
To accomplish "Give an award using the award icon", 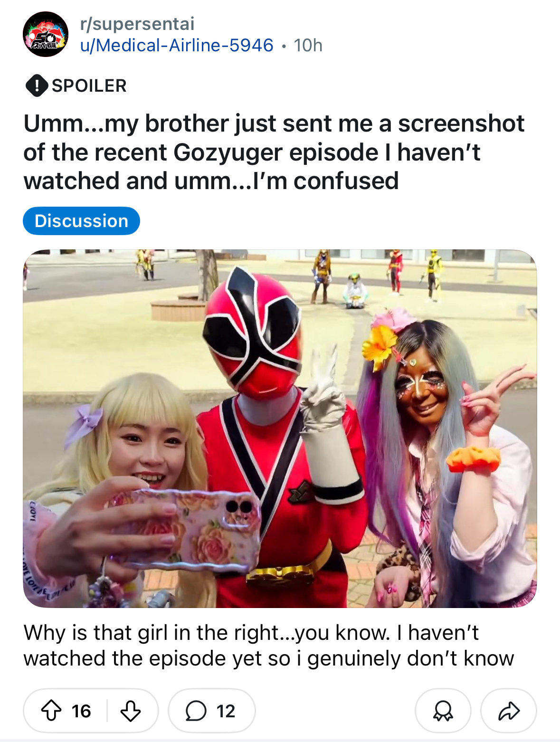I will 443,711.
